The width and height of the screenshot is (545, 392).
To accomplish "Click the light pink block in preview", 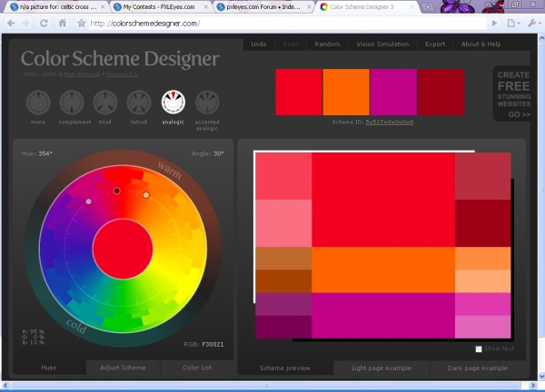I will pyautogui.click(x=283, y=223).
